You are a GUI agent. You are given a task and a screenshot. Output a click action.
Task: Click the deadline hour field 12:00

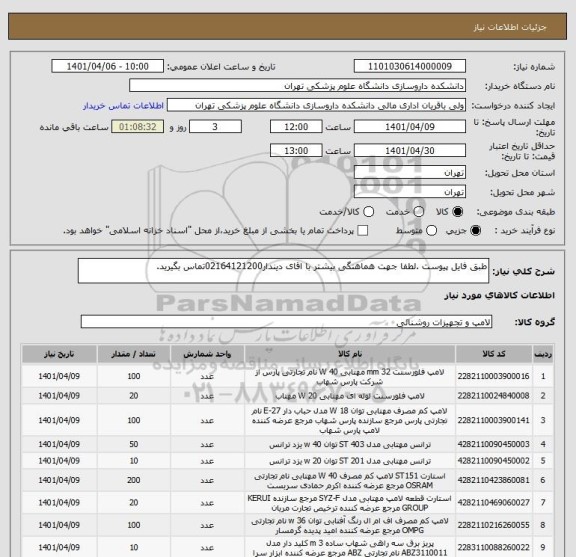(296, 127)
